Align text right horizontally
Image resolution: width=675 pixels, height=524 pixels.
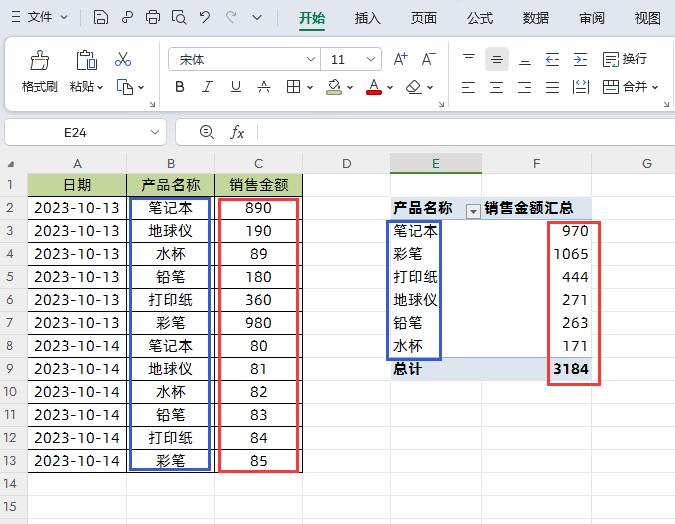coord(524,87)
